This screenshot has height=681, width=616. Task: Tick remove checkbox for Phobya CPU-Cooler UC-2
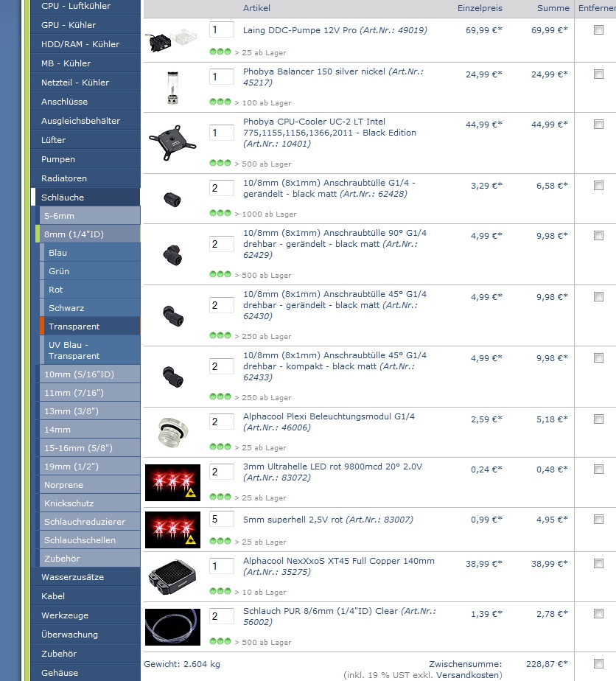[598, 125]
